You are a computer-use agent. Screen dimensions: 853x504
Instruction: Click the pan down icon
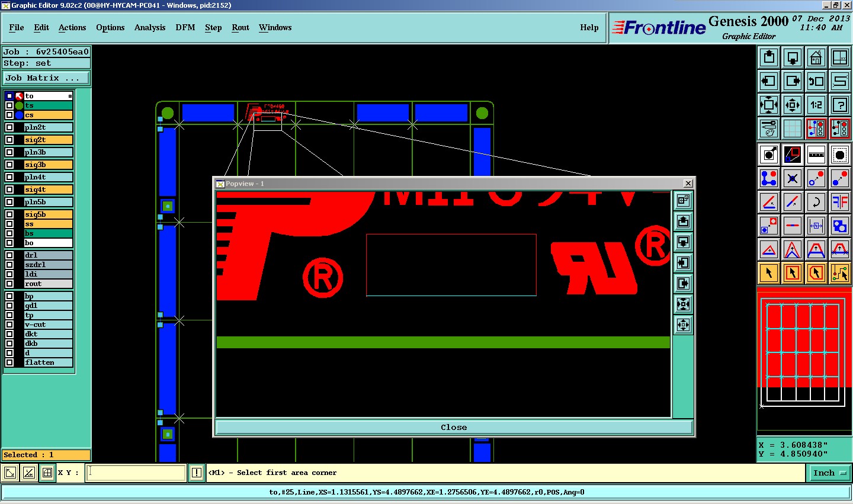tap(793, 57)
